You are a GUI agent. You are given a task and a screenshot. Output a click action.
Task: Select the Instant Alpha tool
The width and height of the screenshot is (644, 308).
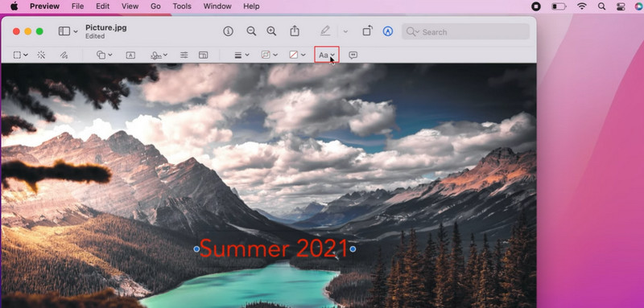41,55
